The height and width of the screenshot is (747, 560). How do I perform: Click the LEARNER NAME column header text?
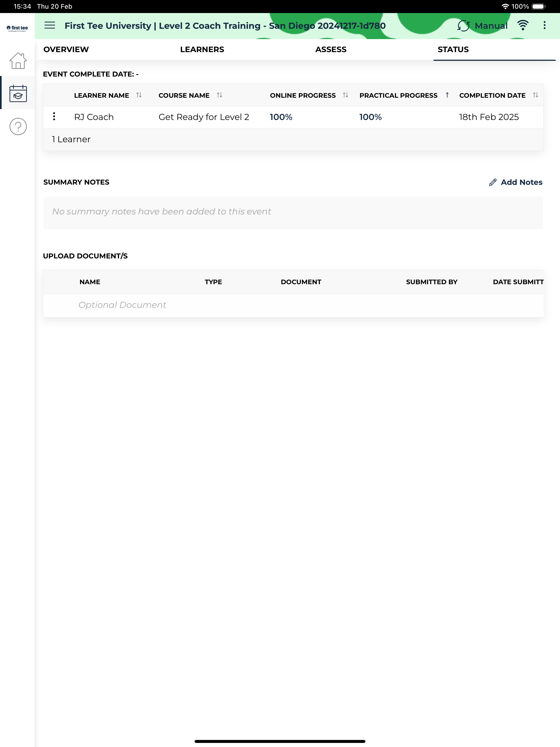point(101,96)
